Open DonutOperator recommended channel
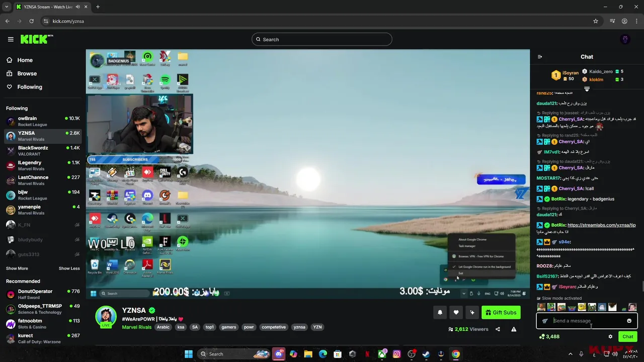The image size is (644, 362). [43, 294]
